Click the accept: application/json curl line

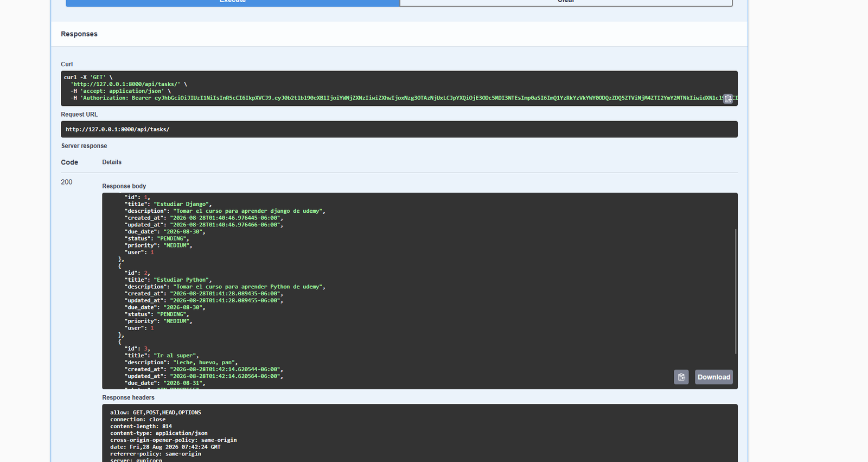tap(120, 91)
